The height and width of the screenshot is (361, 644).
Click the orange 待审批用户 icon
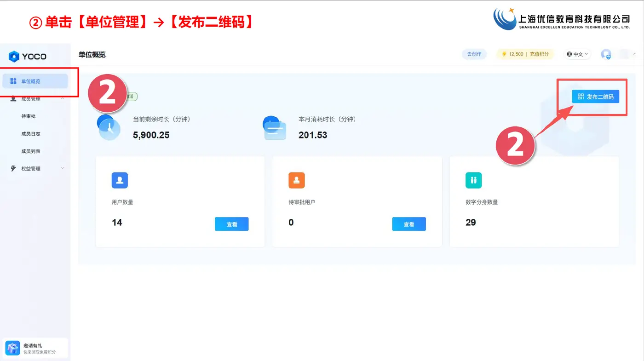point(297,180)
